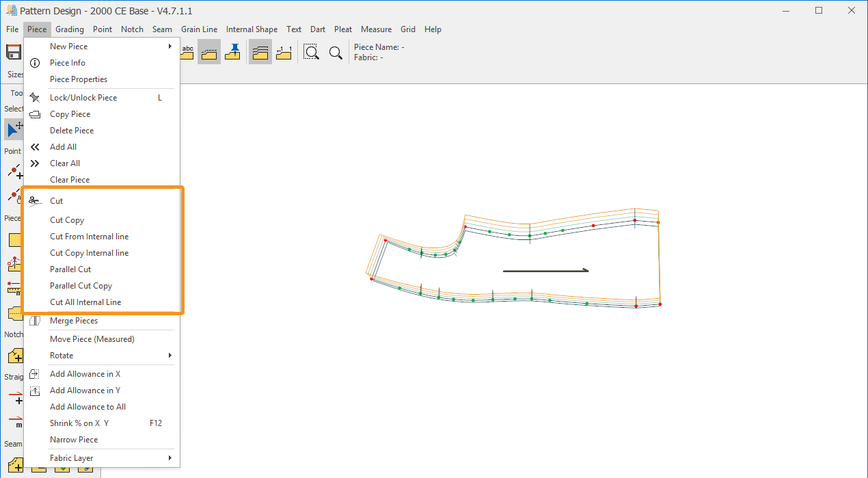The image size is (868, 478).
Task: Select the Add Point tool icon
Action: click(x=15, y=171)
